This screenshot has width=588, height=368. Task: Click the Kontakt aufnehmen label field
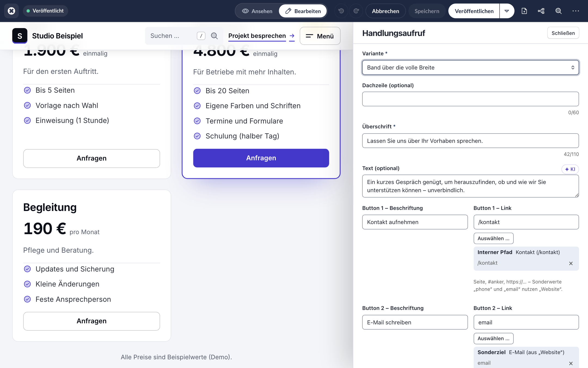pyautogui.click(x=415, y=222)
